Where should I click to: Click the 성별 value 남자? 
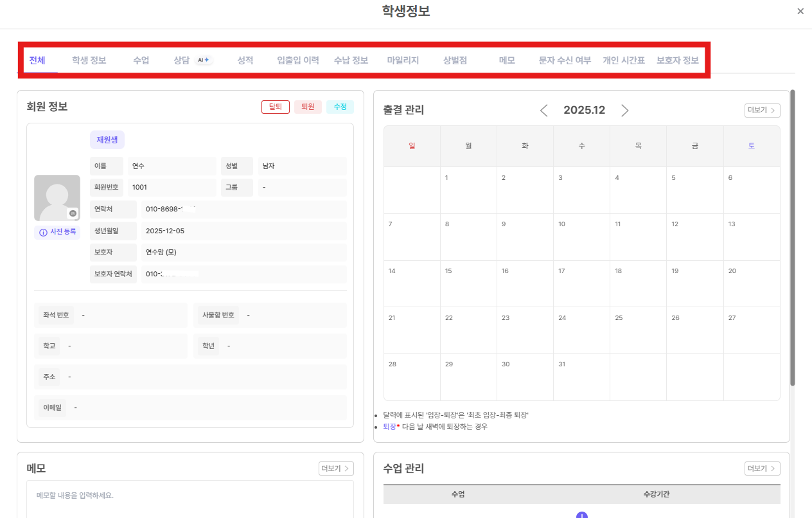(302, 166)
